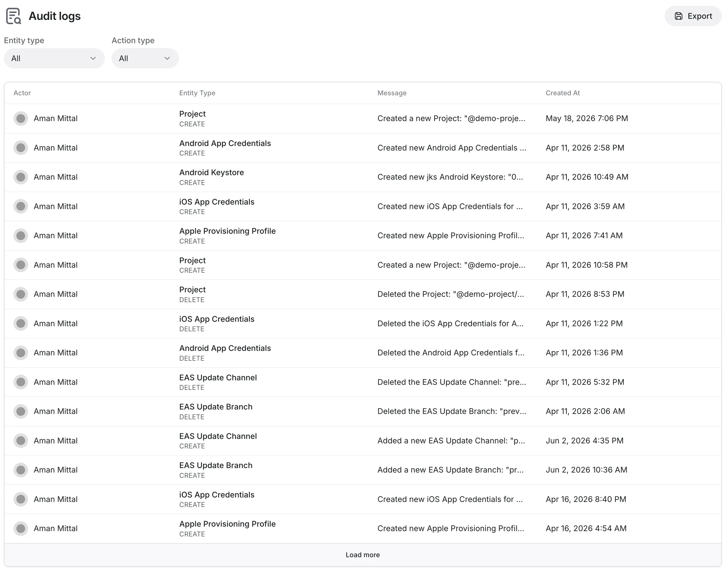Click message 'Deleted the EAS Update Channel'
Screen dimensions: 728x574
point(452,382)
